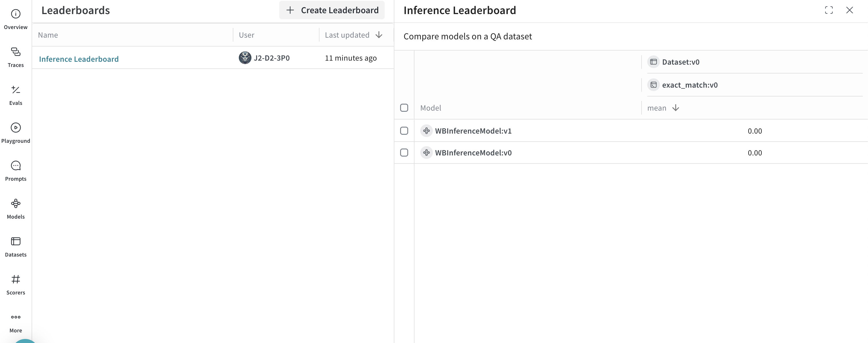Screen dimensions: 868x343
Task: Open the Inference Leaderboard link
Action: [79, 59]
